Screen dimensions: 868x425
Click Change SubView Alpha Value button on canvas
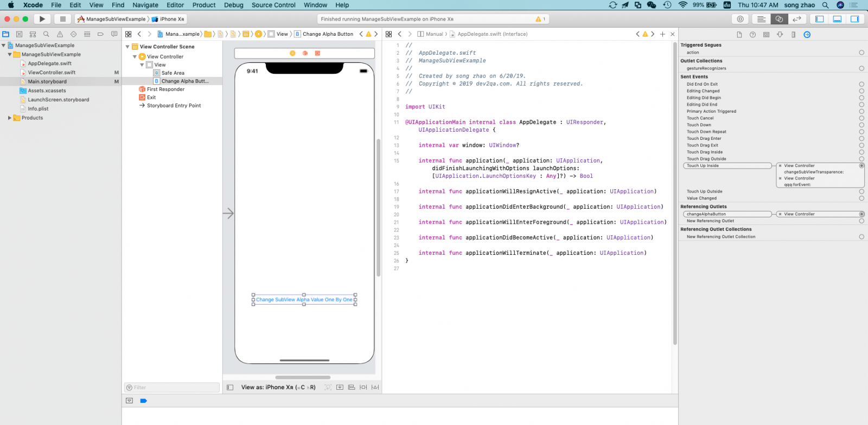click(x=304, y=300)
